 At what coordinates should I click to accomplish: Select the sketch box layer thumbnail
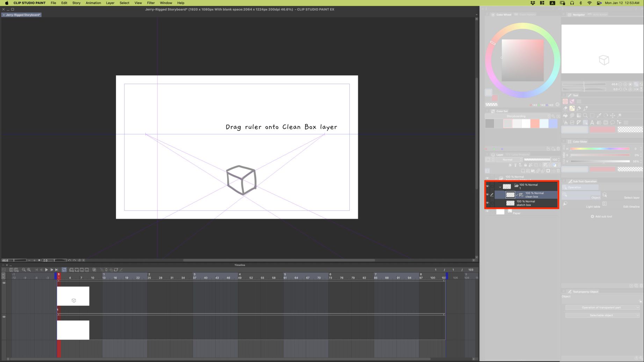510,203
